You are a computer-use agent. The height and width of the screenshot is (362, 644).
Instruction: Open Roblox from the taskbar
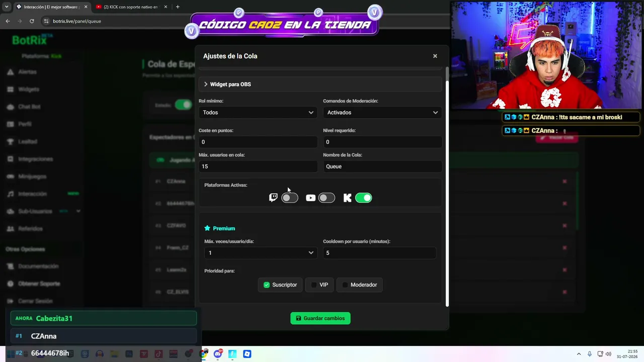point(247,354)
